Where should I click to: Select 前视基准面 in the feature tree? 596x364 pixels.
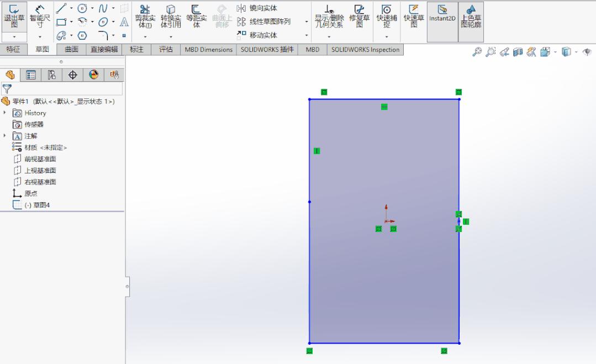39,159
